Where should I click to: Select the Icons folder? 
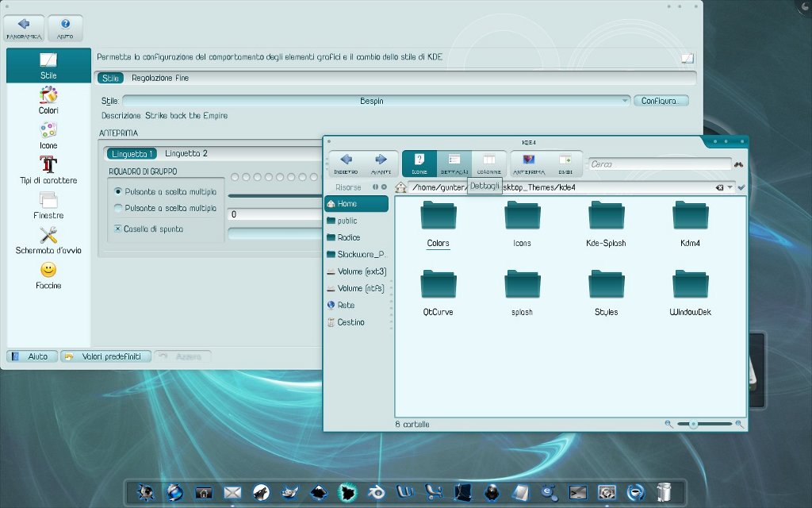(x=522, y=225)
